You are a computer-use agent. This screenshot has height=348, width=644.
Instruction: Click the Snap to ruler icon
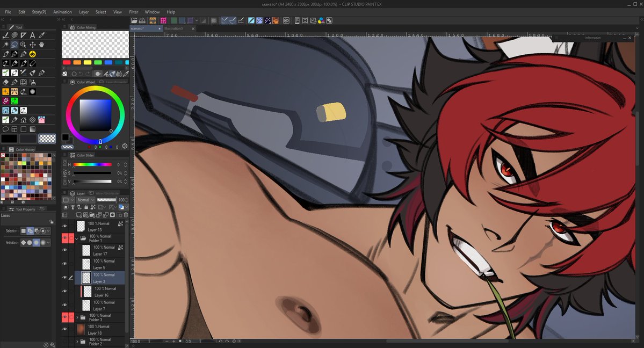(225, 20)
